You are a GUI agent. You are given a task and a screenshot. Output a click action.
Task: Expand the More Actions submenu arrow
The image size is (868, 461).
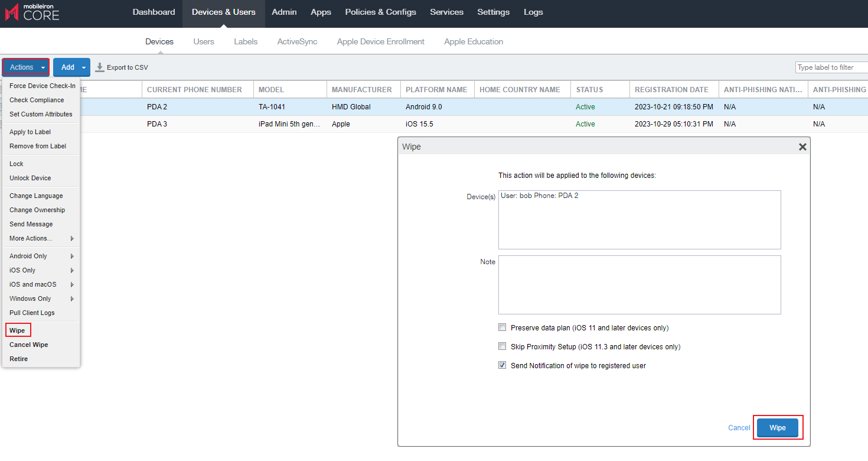[72, 239]
